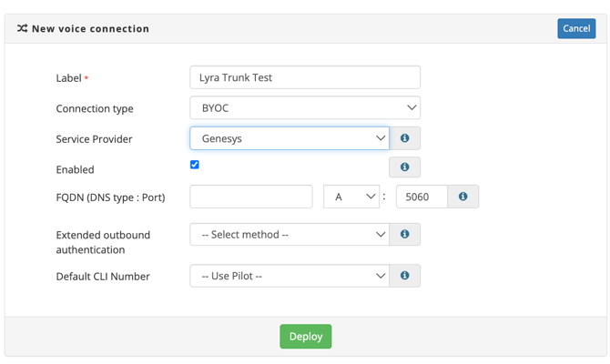Viewport: 610px width, 364px height.
Task: Click the blue Cancel button
Action: click(576, 28)
